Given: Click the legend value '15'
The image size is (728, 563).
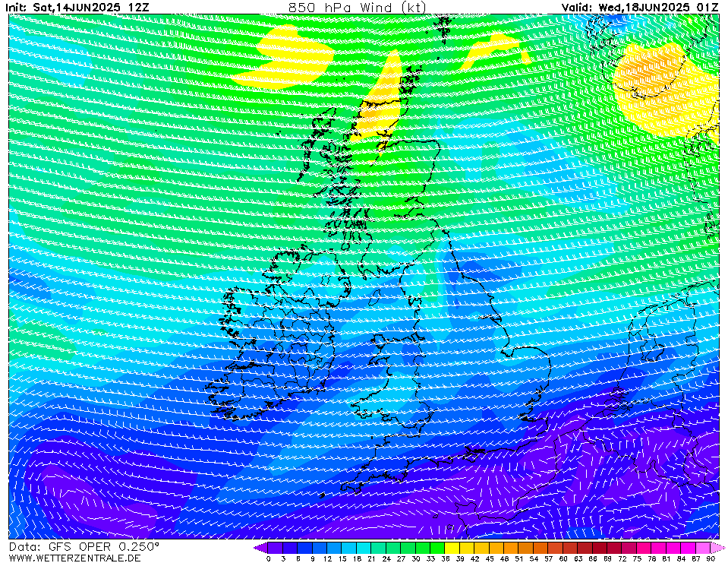Looking at the screenshot, I should [x=342, y=558].
